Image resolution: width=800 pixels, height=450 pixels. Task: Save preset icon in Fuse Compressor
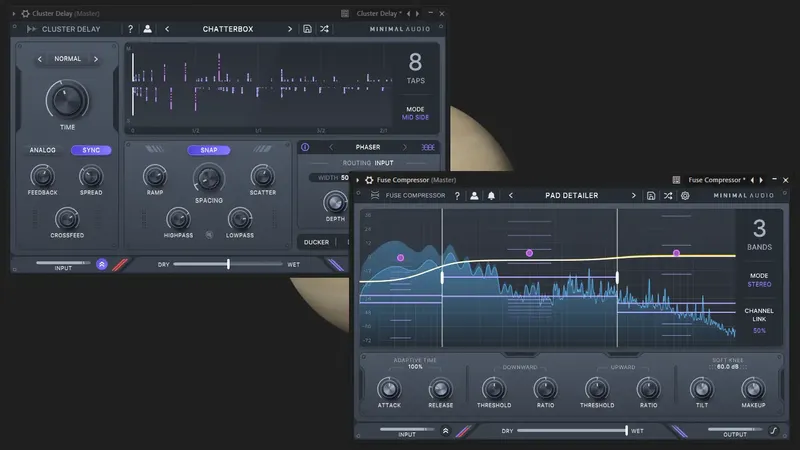pyautogui.click(x=651, y=195)
